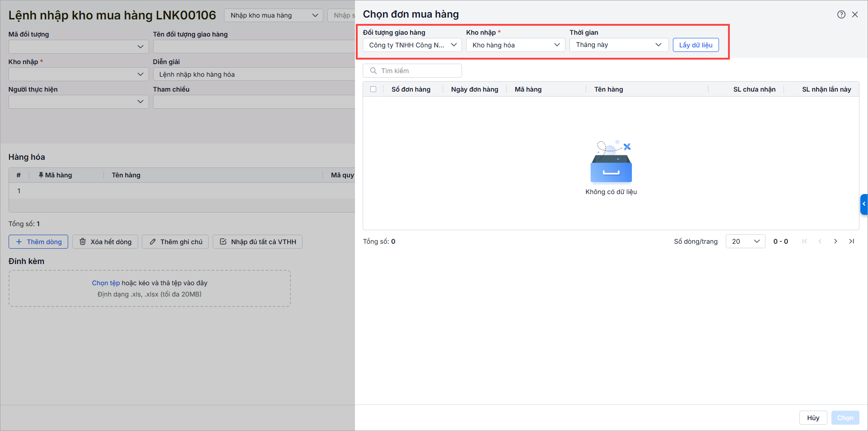Go to next page arrow
The height and width of the screenshot is (431, 868).
pos(835,241)
